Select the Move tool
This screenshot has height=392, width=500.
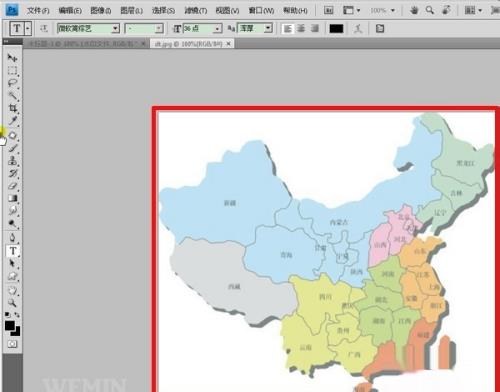click(12, 58)
